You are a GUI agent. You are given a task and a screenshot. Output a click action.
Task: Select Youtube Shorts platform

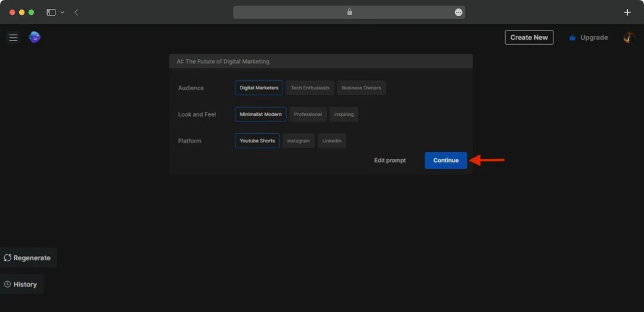tap(257, 141)
